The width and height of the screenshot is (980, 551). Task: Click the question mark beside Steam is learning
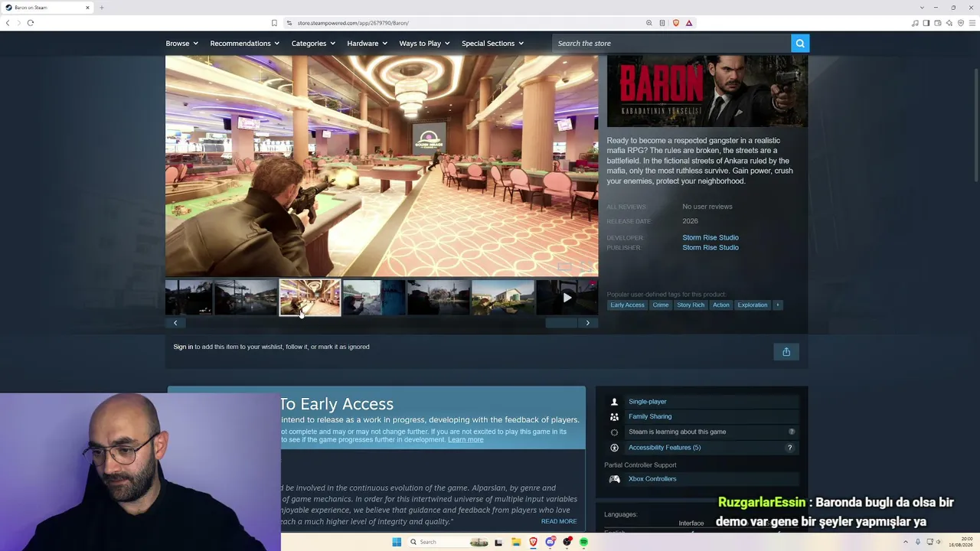(792, 432)
